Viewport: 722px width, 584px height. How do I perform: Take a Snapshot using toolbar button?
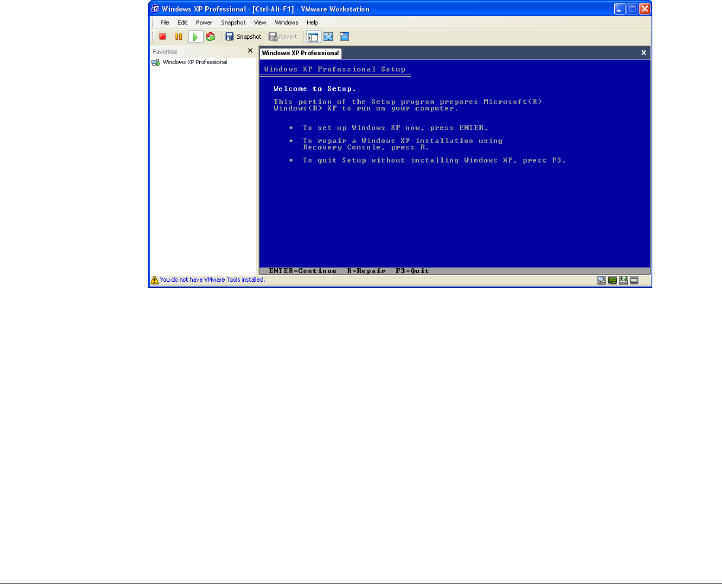243,37
